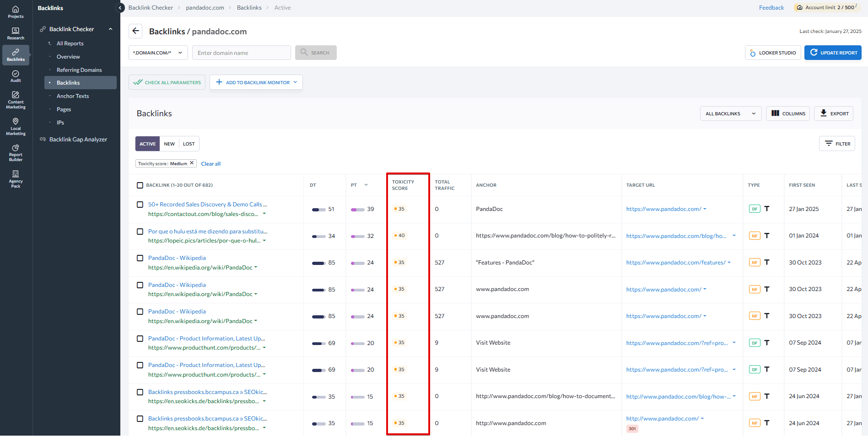Open Projects in the sidebar

(x=16, y=12)
